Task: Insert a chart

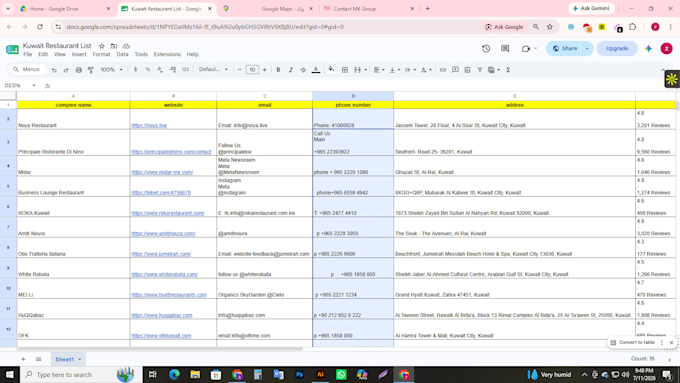Action: coord(468,69)
